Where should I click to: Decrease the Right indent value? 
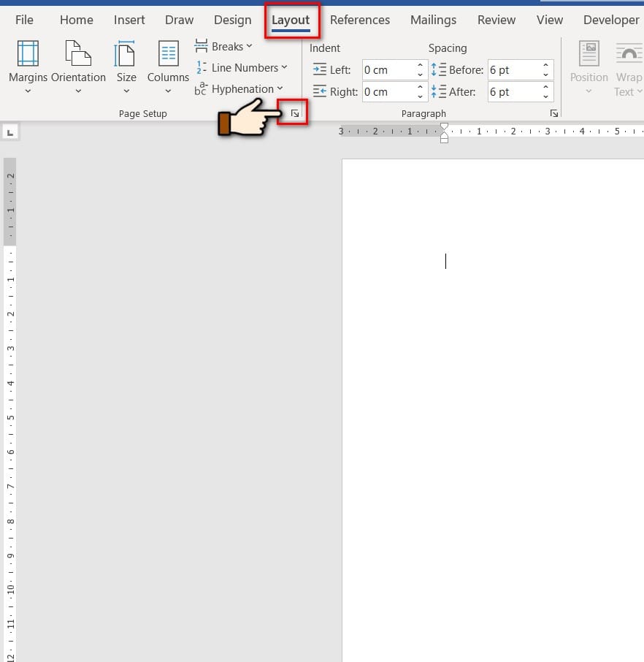pyautogui.click(x=420, y=96)
